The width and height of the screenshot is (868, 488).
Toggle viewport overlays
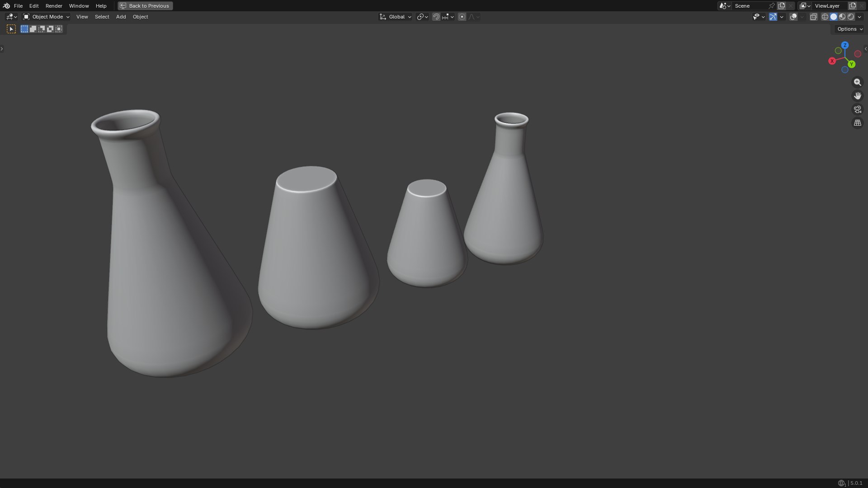[x=793, y=17]
